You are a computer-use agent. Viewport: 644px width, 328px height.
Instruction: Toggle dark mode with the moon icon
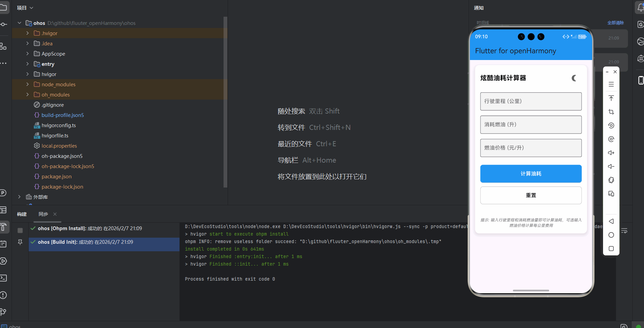574,78
